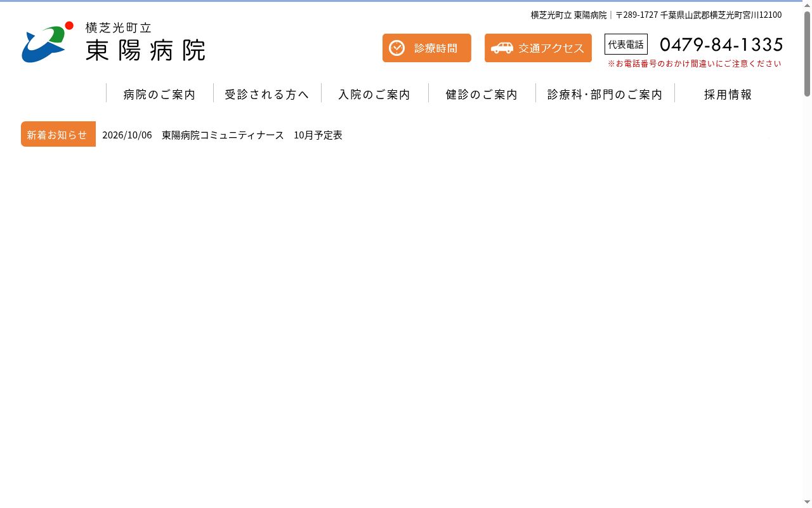Click the phone number 0479-84-1335
Image resolution: width=812 pixels, height=508 pixels.
(x=721, y=44)
